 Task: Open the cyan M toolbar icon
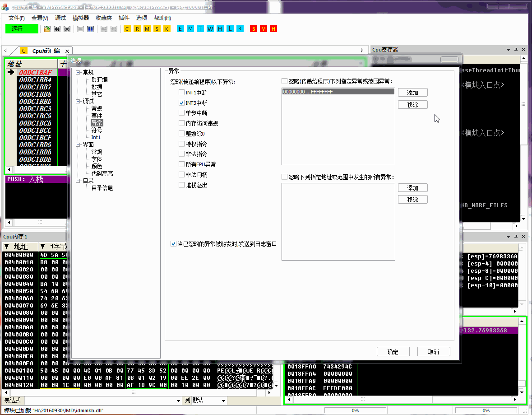click(190, 29)
